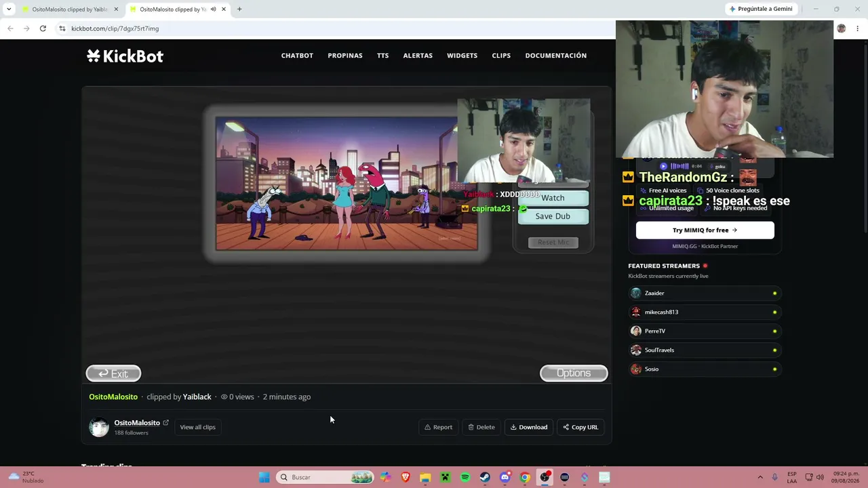Image resolution: width=868 pixels, height=488 pixels.
Task: Open OsitoMalosito's channel link in green
Action: (113, 396)
